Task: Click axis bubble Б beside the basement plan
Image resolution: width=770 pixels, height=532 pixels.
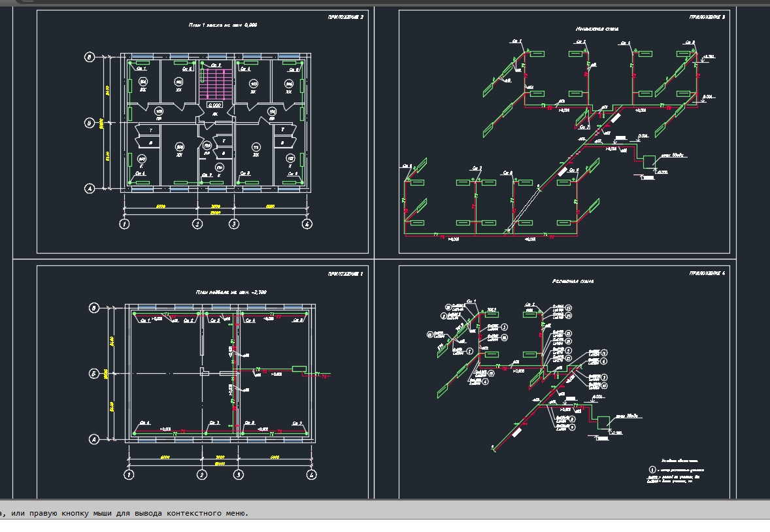Action: click(x=93, y=374)
